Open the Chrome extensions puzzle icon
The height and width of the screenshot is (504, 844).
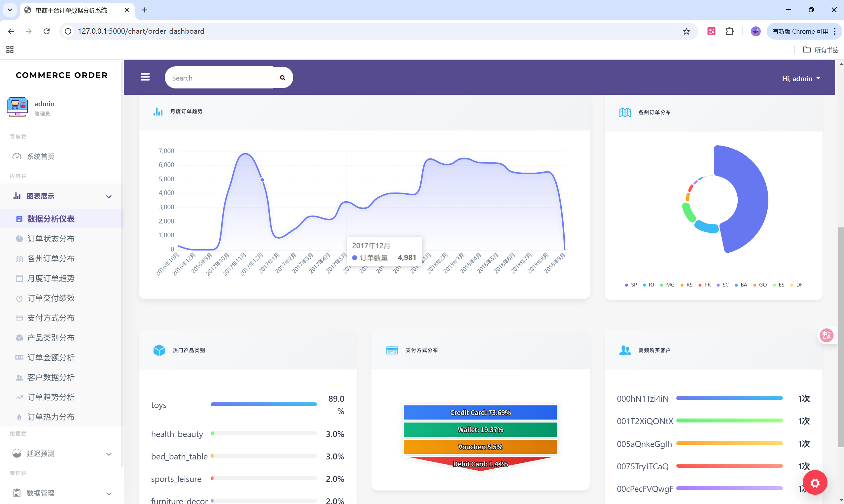729,31
